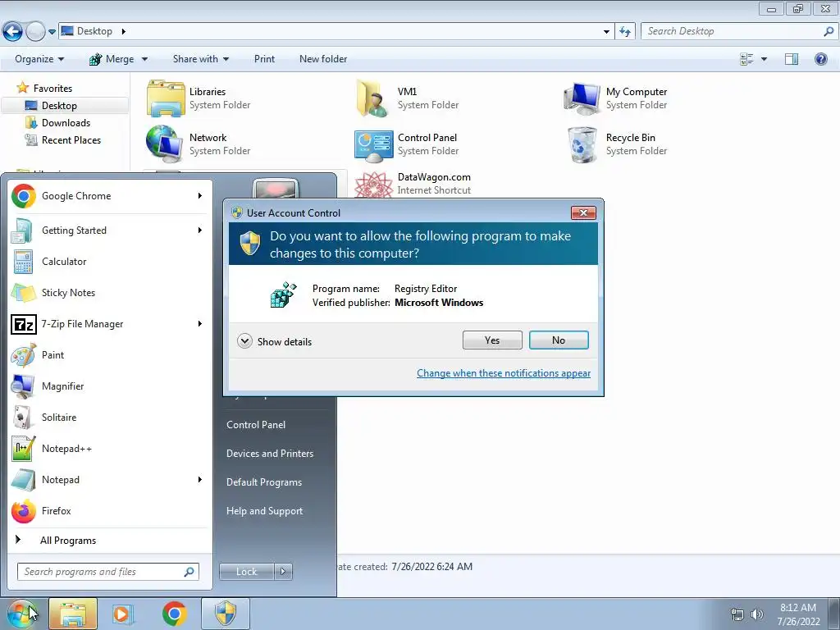840x630 pixels.
Task: Click Favorites heading in navigation pane
Action: (x=52, y=89)
